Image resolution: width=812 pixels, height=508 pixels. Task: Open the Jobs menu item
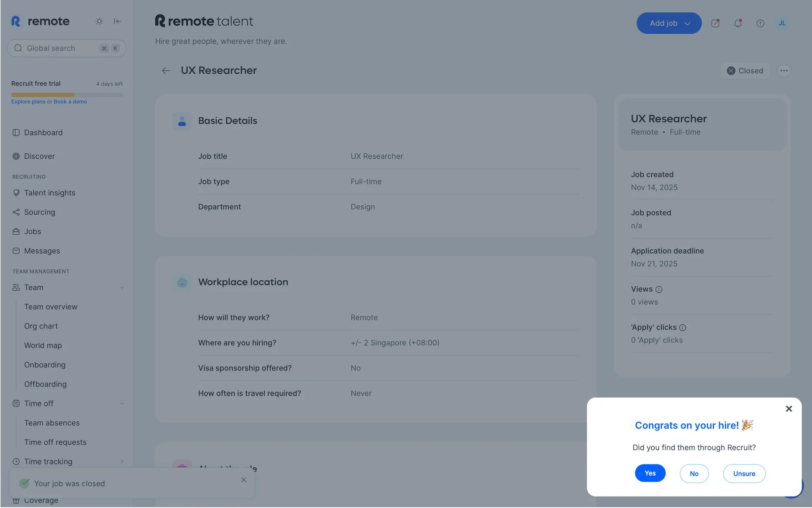[33, 232]
